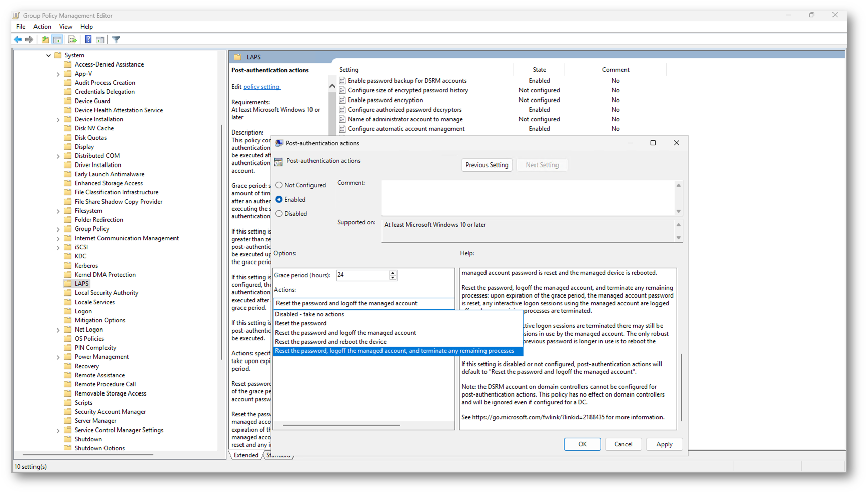Increase Grace period with the up spinner arrow
The height and width of the screenshot is (494, 868).
(393, 273)
